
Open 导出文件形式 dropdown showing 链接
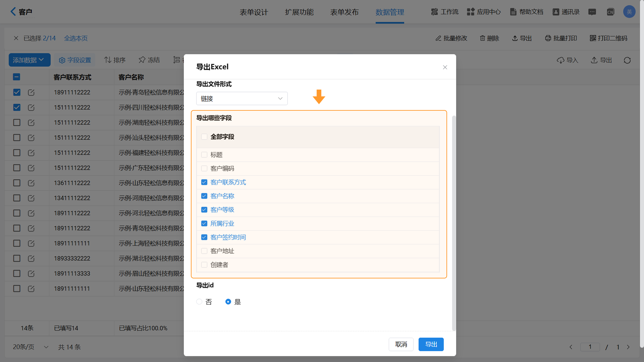pos(242,98)
